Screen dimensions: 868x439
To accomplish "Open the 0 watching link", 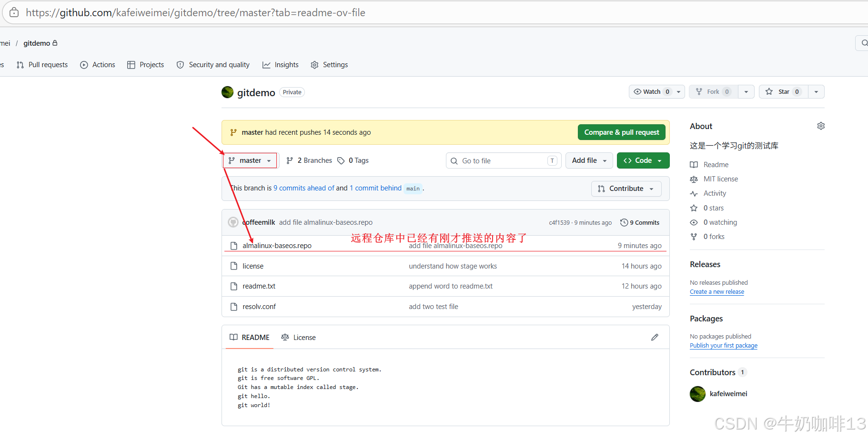I will (x=714, y=222).
